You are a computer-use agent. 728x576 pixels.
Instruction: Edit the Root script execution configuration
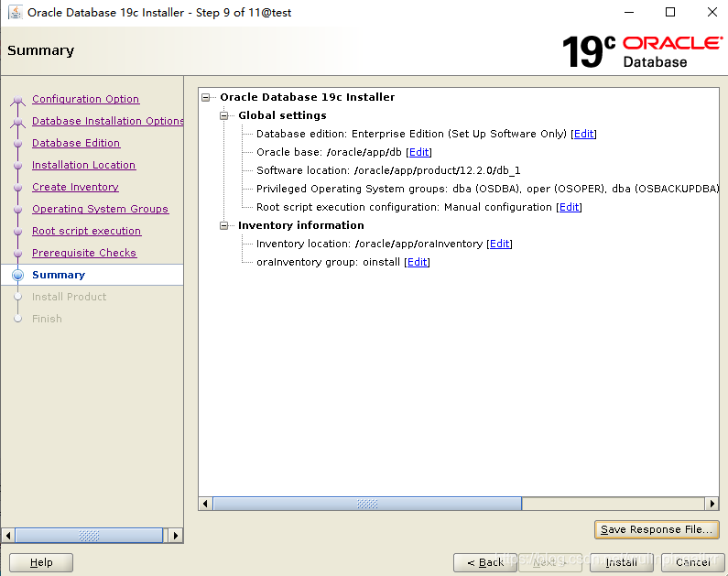coord(570,207)
